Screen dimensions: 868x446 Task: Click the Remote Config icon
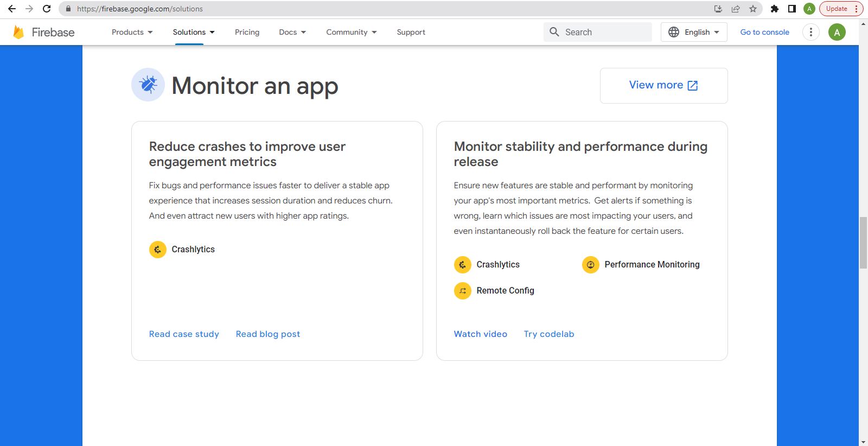pos(463,291)
